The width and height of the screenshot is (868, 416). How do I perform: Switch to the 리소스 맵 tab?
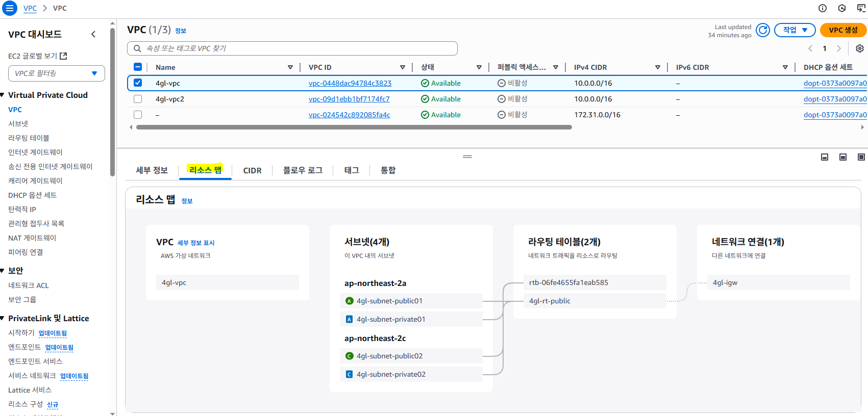click(x=206, y=170)
